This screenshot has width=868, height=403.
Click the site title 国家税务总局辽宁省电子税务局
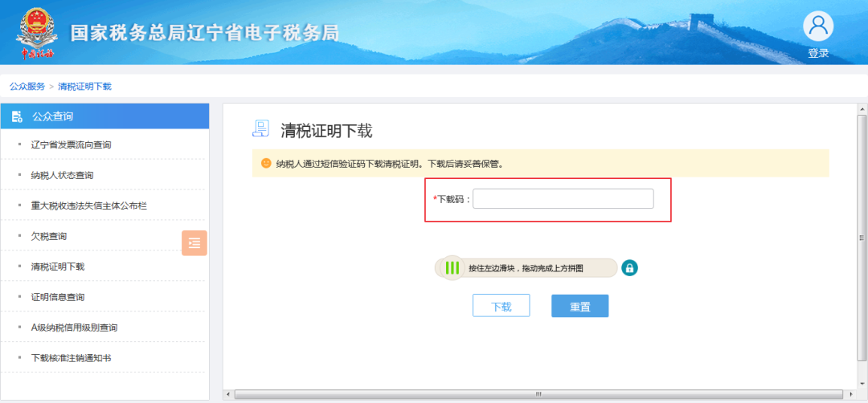click(203, 33)
